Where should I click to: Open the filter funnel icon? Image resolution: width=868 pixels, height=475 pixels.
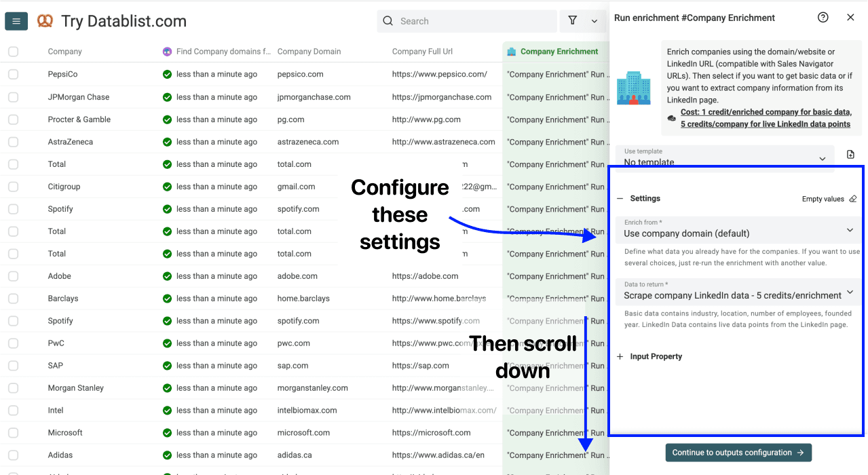[572, 21]
